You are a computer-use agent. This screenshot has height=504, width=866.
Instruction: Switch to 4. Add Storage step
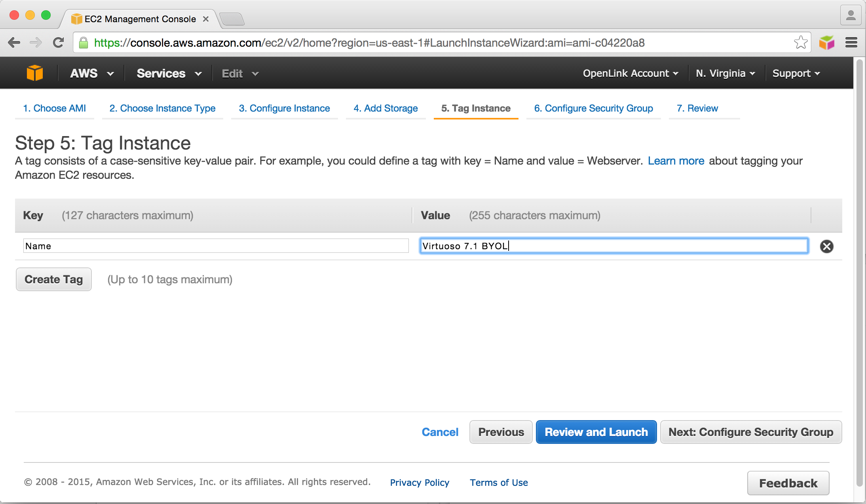pos(386,108)
